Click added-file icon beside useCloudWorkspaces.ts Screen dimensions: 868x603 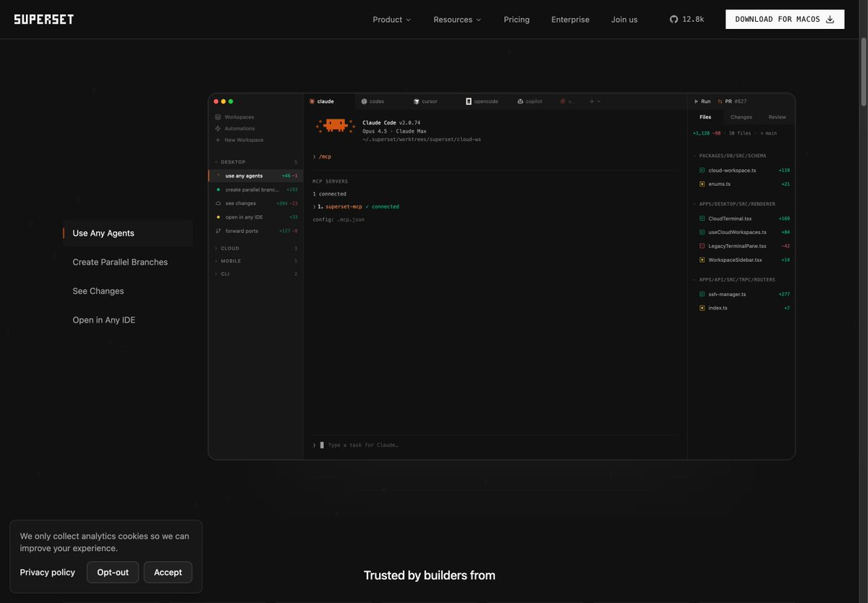702,232
